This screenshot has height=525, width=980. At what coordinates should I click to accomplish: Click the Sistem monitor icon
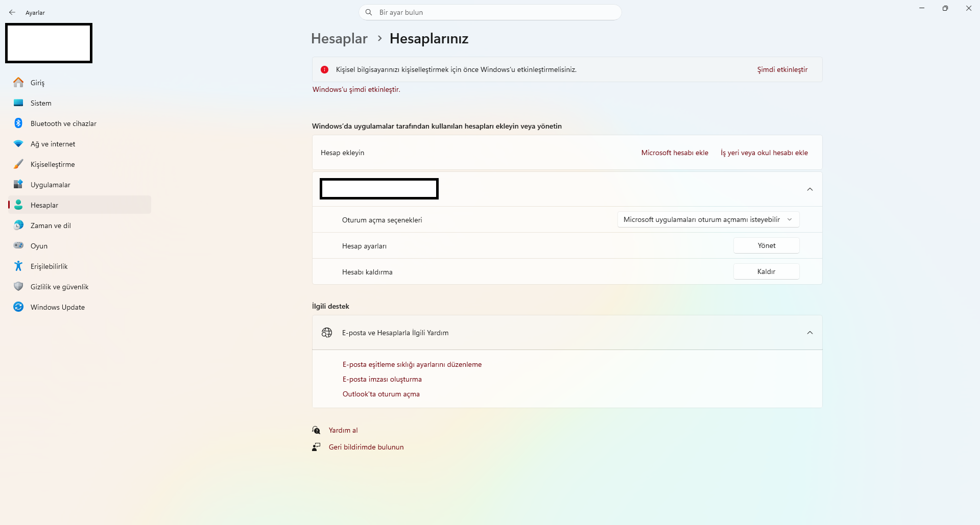click(18, 103)
